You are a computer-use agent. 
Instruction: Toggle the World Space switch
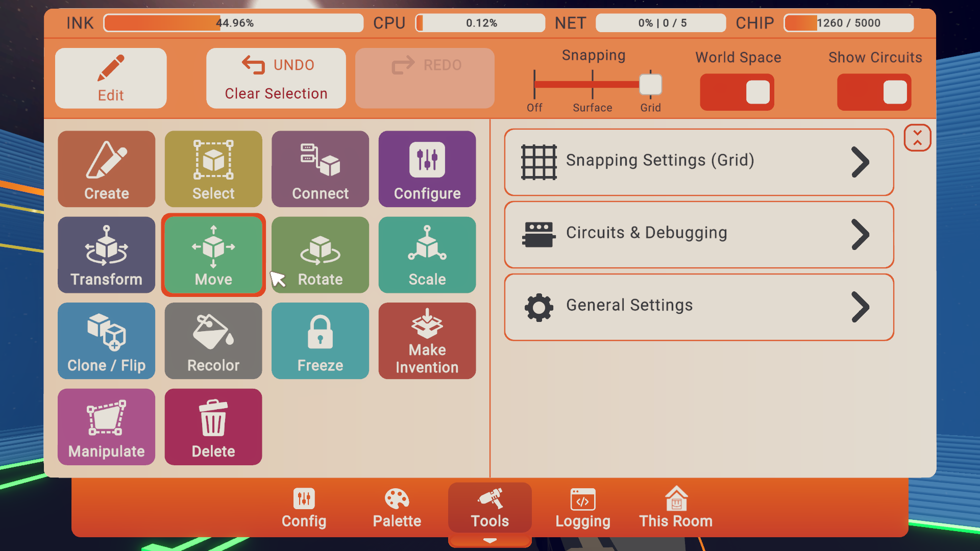[x=737, y=92]
